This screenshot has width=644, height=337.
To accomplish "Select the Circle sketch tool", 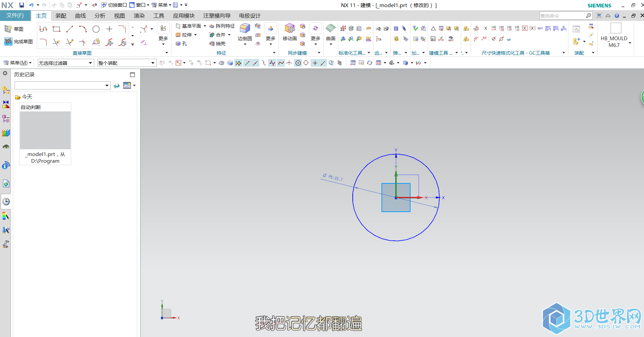I will click(x=96, y=29).
